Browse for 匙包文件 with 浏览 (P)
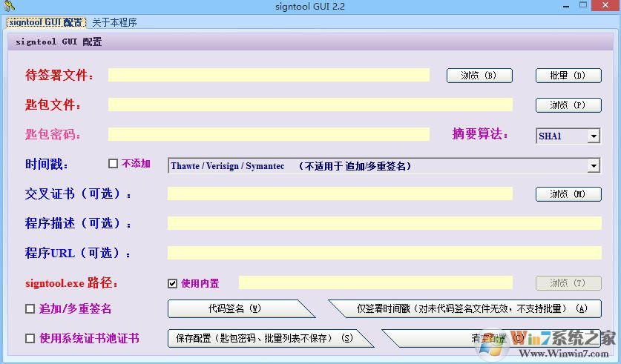This screenshot has width=621, height=364. coord(568,105)
